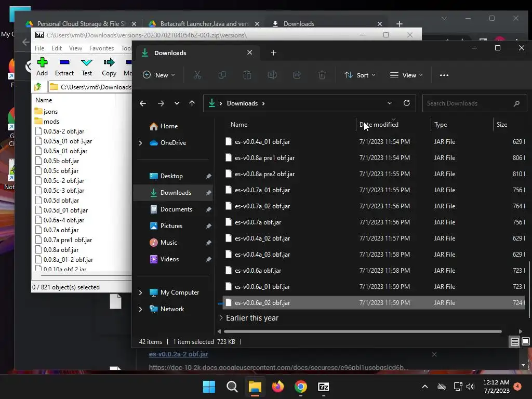Open Edit menu in 7-Zip
This screenshot has width=532, height=399.
click(56, 48)
